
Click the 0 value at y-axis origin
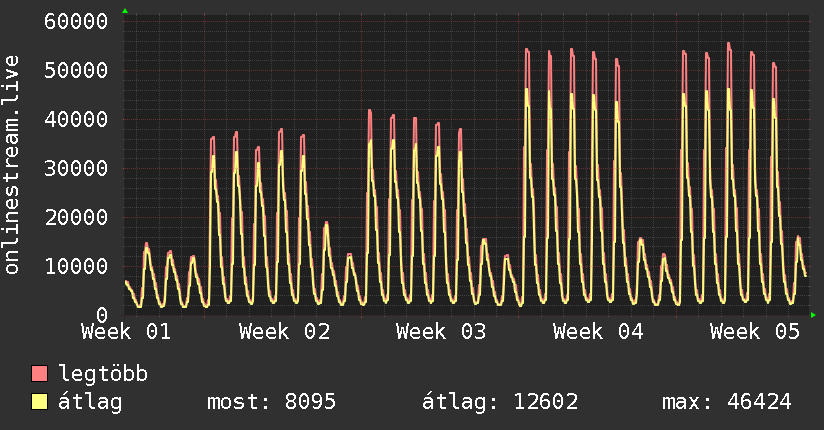coord(102,315)
